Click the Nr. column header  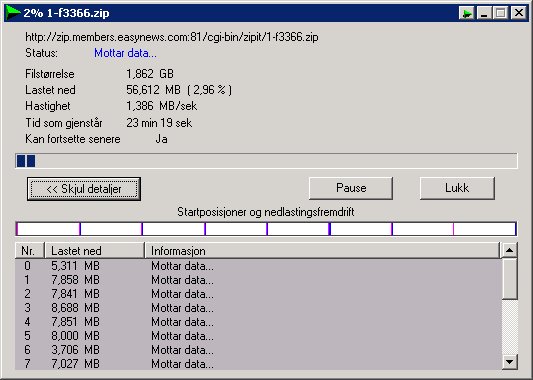(30, 251)
